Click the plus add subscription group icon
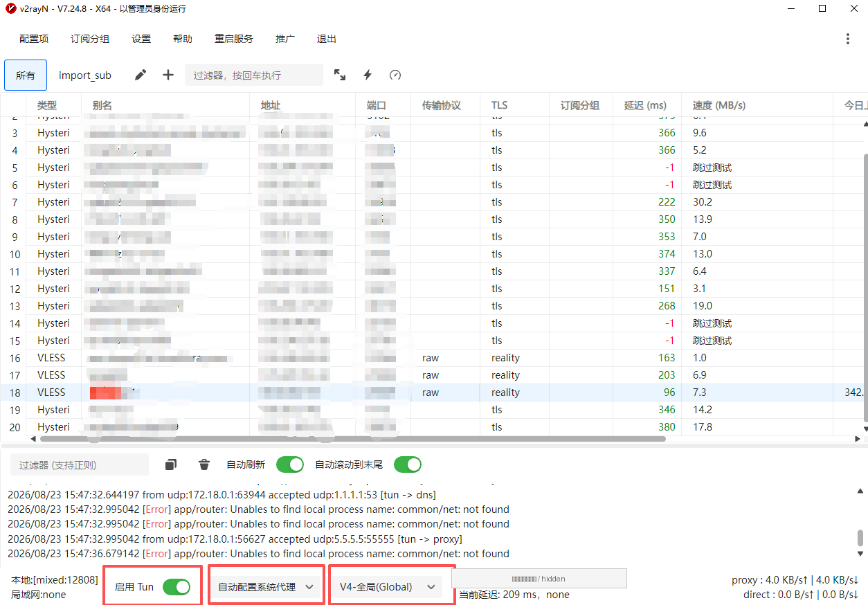This screenshot has height=605, width=868. pos(168,75)
